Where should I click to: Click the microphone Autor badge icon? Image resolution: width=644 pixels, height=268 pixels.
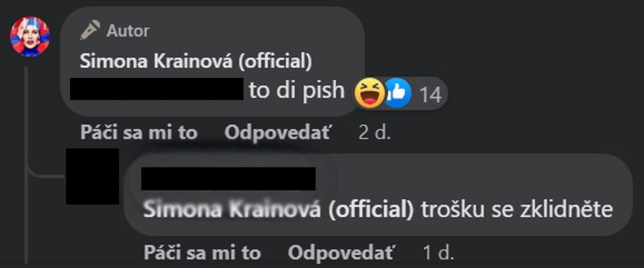tap(90, 30)
